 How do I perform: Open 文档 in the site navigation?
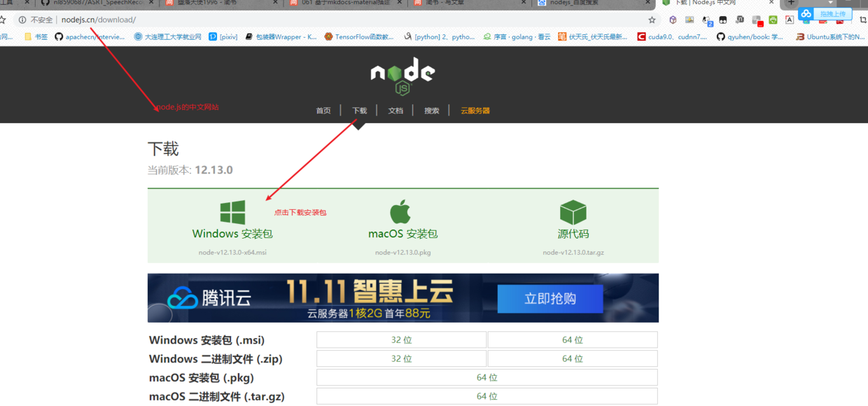point(395,111)
